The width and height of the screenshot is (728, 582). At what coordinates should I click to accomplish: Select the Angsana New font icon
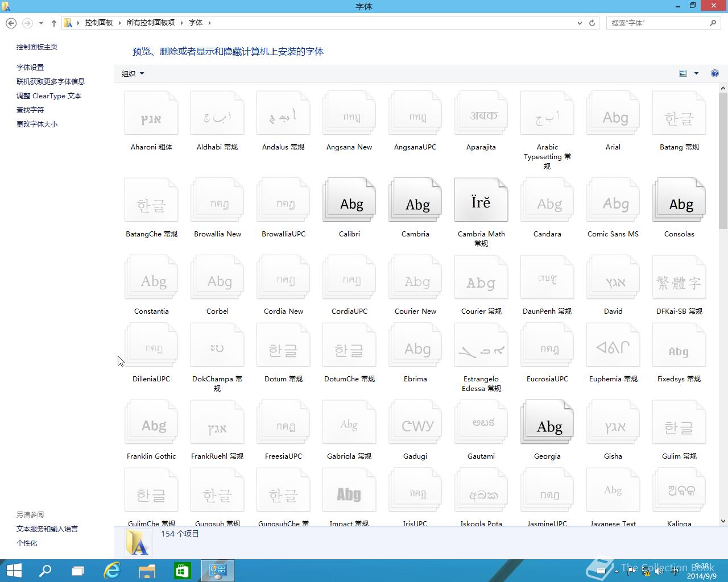point(349,114)
